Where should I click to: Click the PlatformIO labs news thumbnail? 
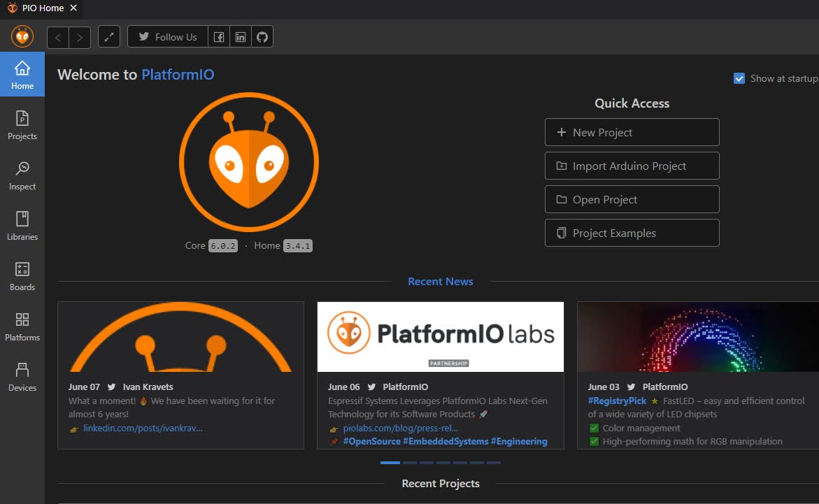(x=441, y=337)
